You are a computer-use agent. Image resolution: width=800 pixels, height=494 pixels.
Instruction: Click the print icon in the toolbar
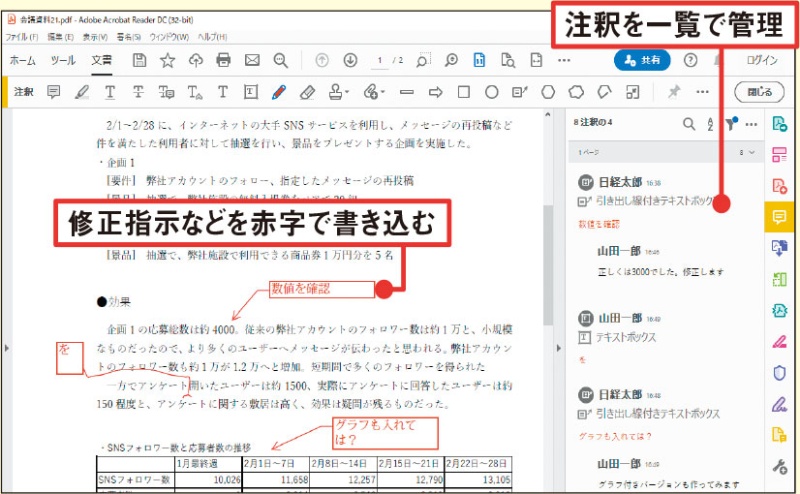tap(223, 60)
